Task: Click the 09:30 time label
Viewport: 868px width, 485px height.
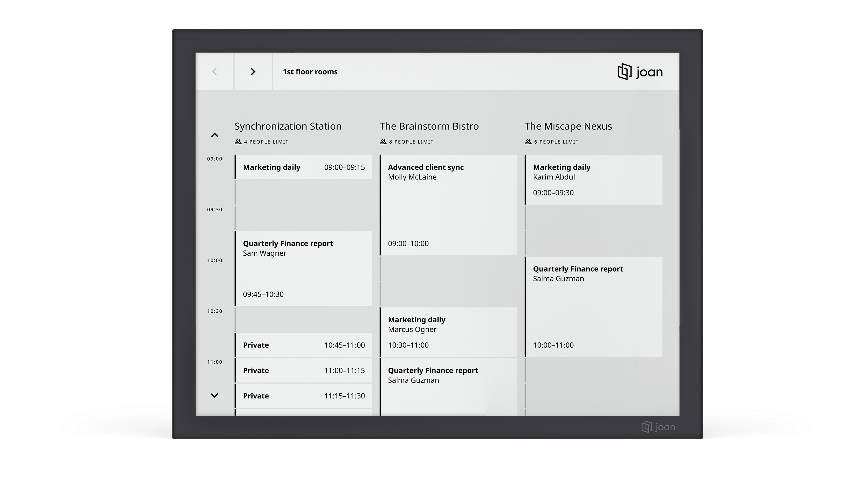Action: click(x=215, y=209)
